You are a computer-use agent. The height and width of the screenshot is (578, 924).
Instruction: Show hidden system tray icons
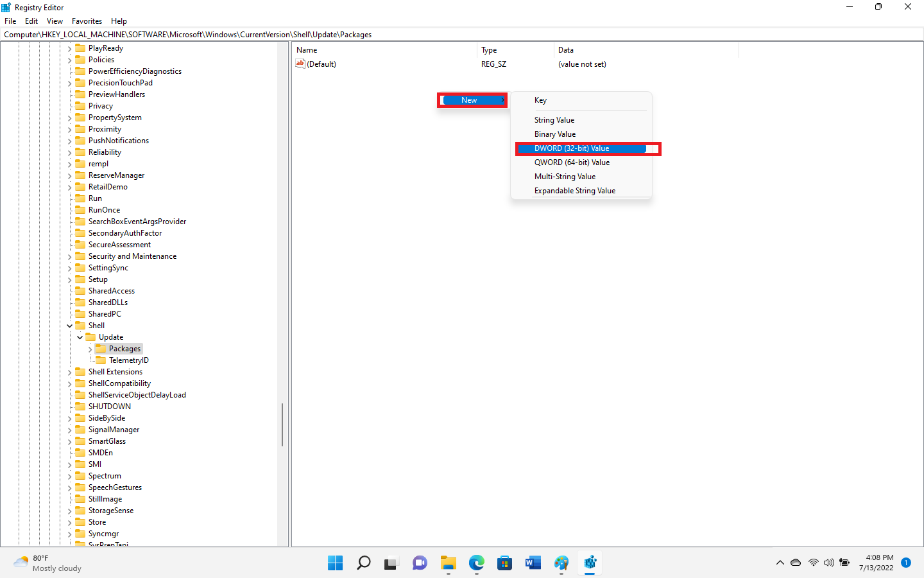780,563
